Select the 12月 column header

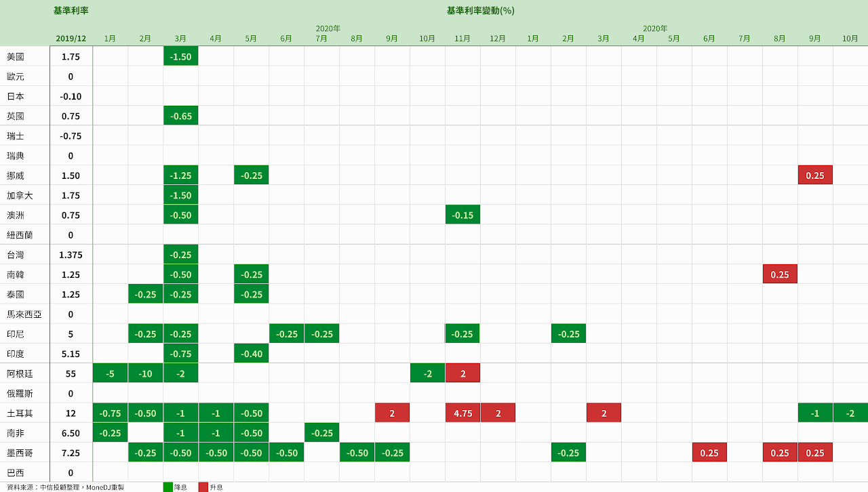(498, 39)
